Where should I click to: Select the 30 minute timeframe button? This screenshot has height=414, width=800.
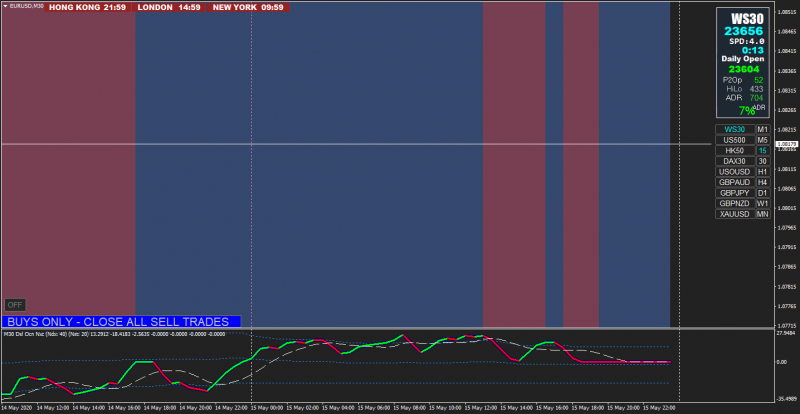point(762,161)
